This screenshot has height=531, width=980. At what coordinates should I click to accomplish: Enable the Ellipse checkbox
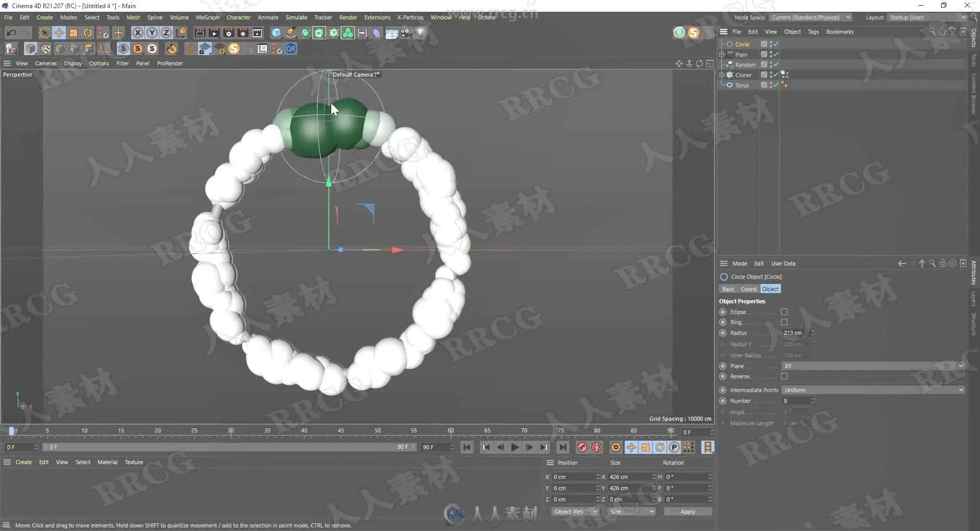(785, 312)
